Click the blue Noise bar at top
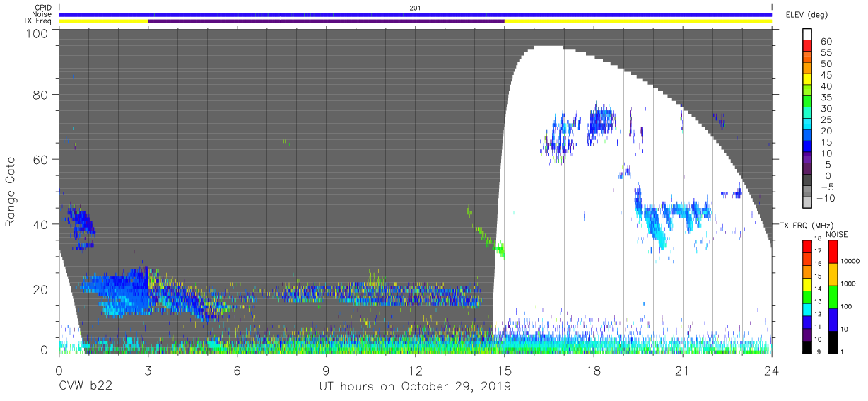Screen dimensions: 868x401 click(415, 14)
